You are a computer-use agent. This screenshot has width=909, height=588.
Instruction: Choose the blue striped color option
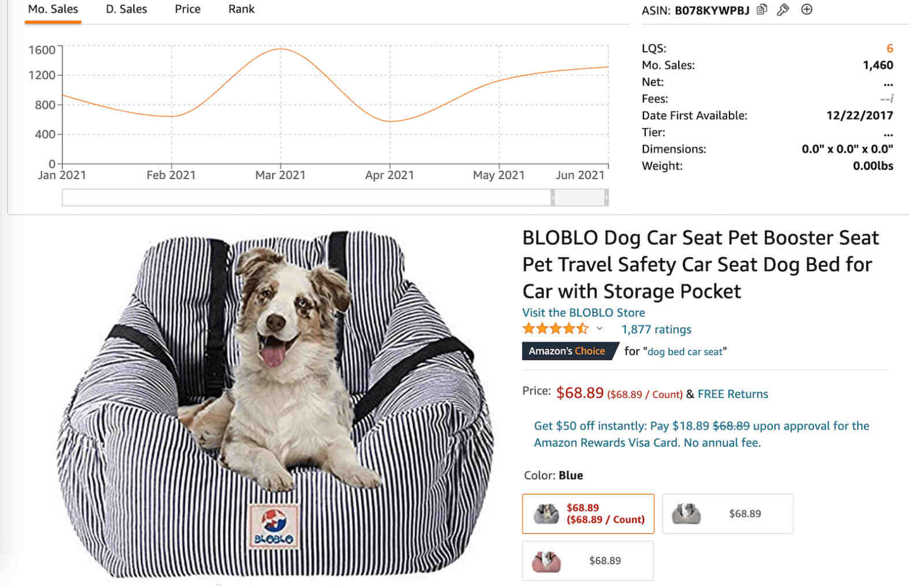click(588, 514)
